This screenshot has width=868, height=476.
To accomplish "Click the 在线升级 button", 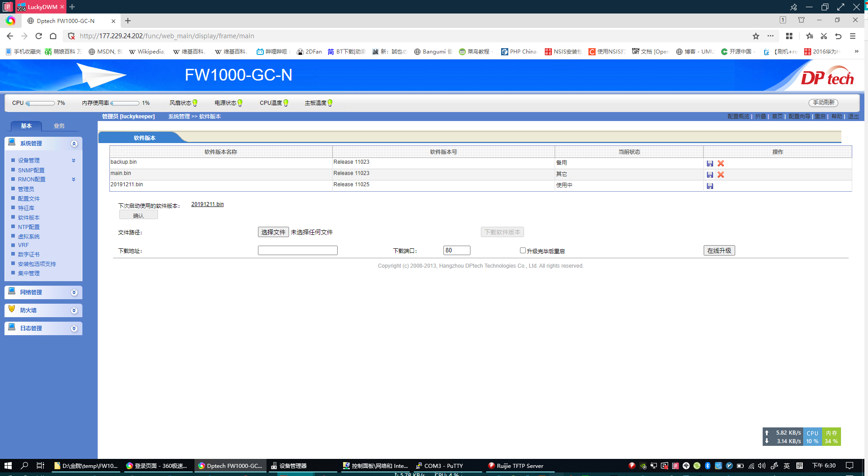I will click(719, 251).
